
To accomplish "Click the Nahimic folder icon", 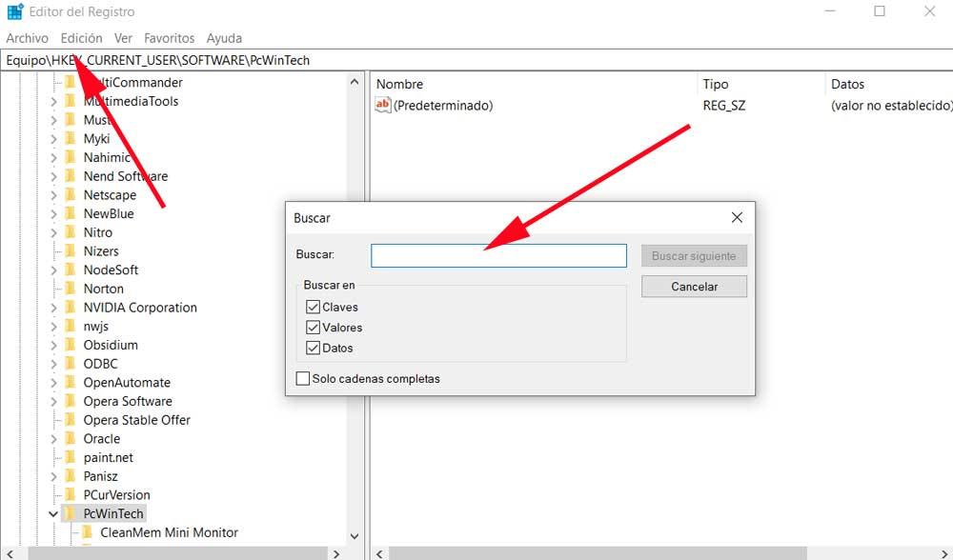I will tap(71, 157).
